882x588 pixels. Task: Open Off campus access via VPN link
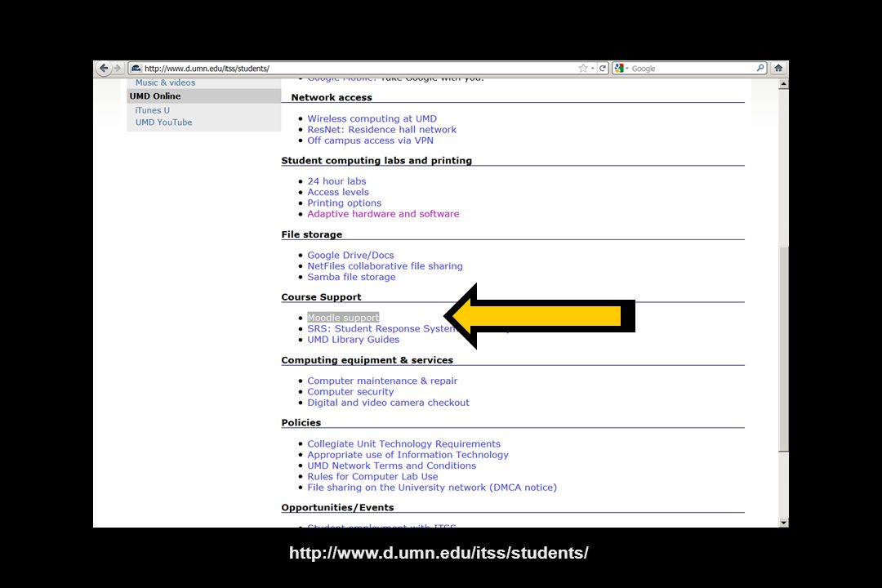pos(370,140)
